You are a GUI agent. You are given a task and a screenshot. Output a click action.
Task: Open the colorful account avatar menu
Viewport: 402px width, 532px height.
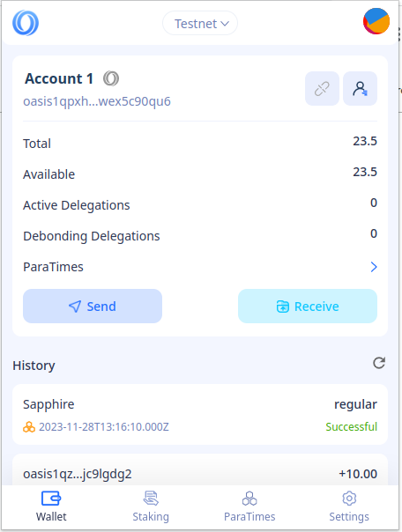coord(376,21)
